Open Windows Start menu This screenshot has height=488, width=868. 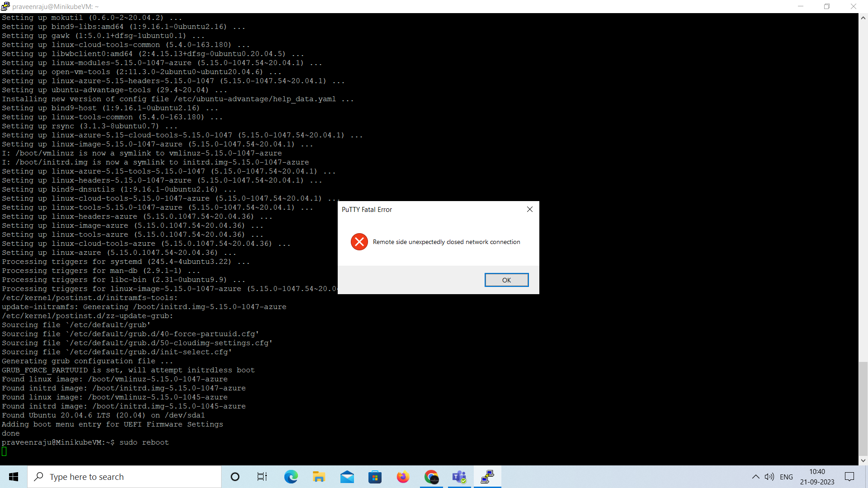(14, 477)
